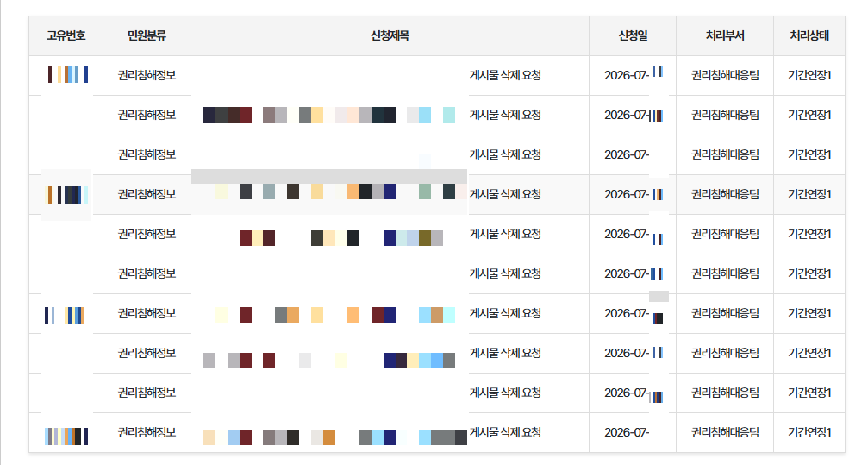Click 권리침해대응팀 in the highlighted gray row
Viewport: 868px width, 465px height.
725,194
